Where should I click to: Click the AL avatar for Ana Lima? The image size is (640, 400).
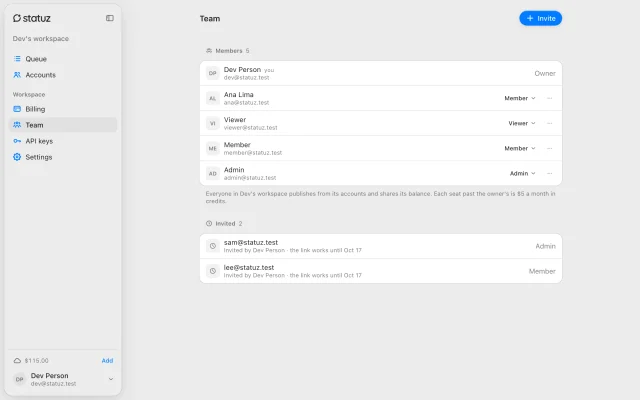click(x=213, y=98)
